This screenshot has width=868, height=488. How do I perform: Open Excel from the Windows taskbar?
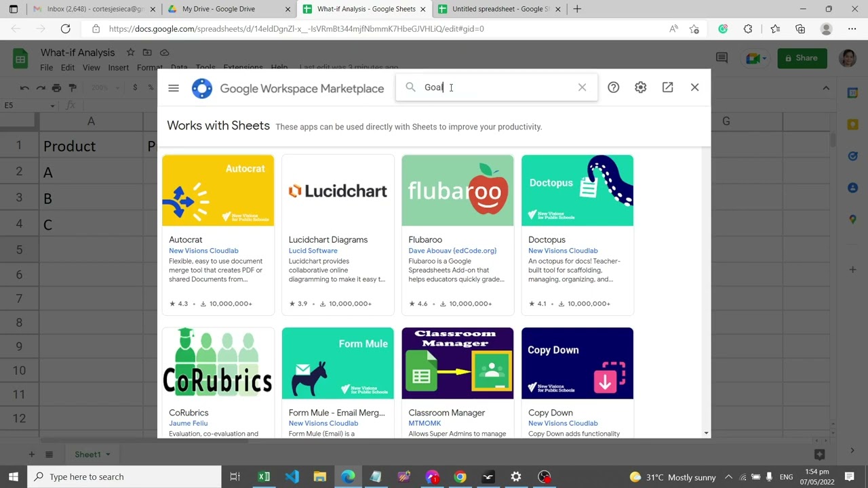pos(264,476)
